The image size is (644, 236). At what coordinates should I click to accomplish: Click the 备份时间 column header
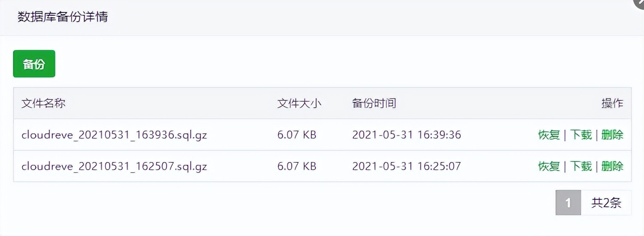coord(374,103)
